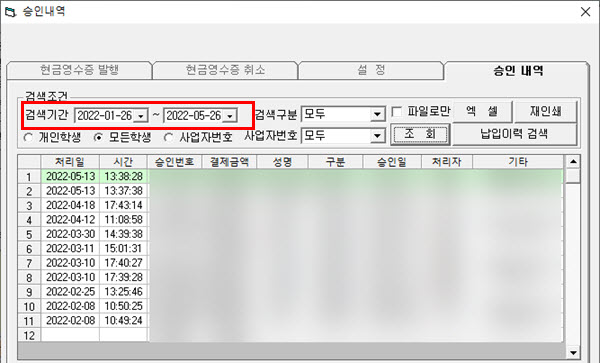Enable the 파일로만 checkbox

point(397,112)
